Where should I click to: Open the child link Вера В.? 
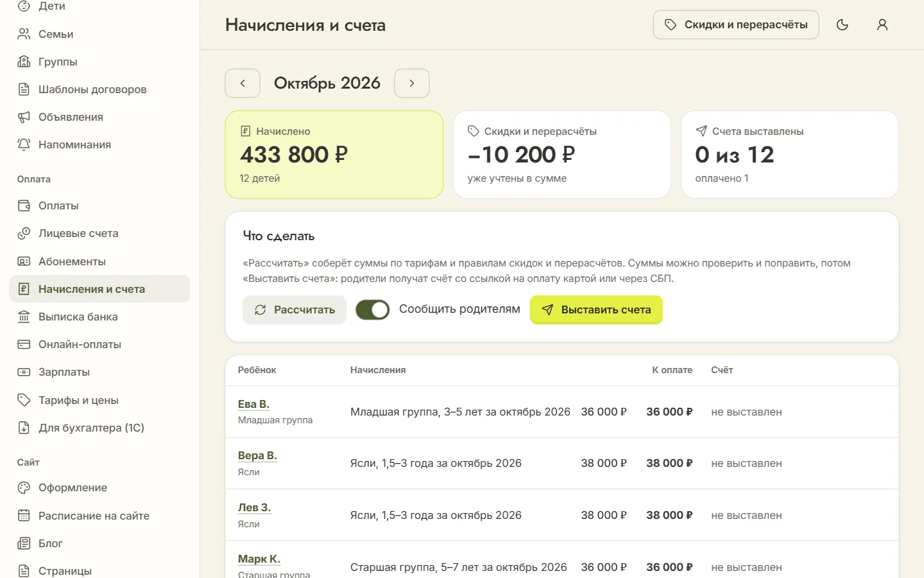(257, 455)
